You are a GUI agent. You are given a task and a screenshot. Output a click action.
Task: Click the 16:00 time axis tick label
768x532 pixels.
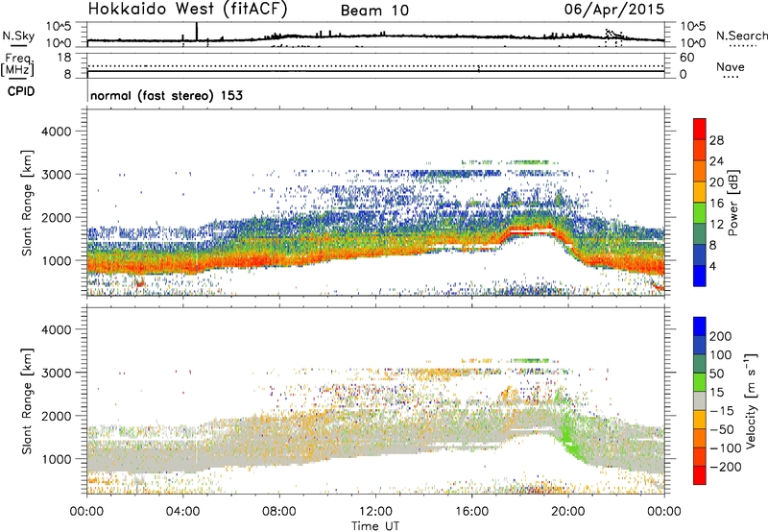point(471,512)
